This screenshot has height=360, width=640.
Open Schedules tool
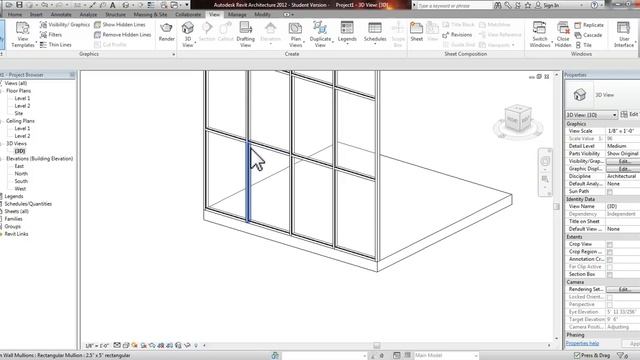coord(375,32)
